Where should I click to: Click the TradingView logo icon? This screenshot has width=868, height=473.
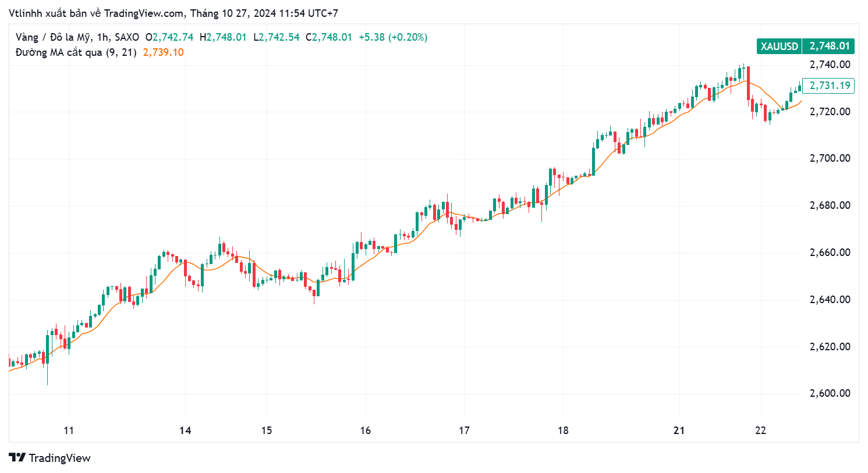click(x=17, y=458)
